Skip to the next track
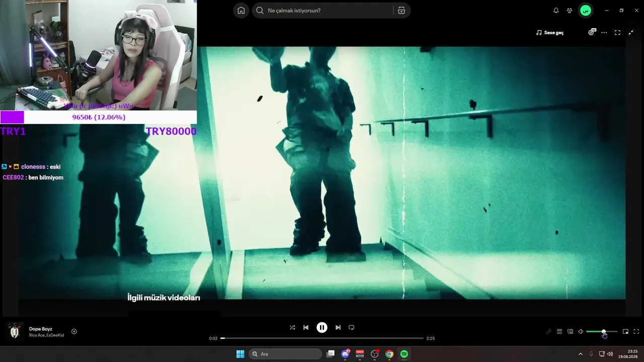 click(x=338, y=327)
